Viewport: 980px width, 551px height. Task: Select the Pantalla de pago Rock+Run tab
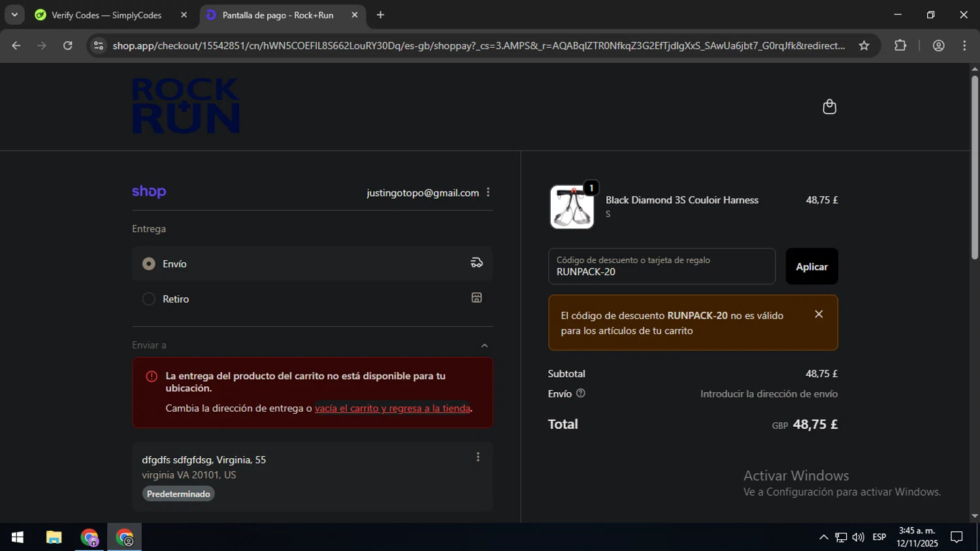pos(278,15)
